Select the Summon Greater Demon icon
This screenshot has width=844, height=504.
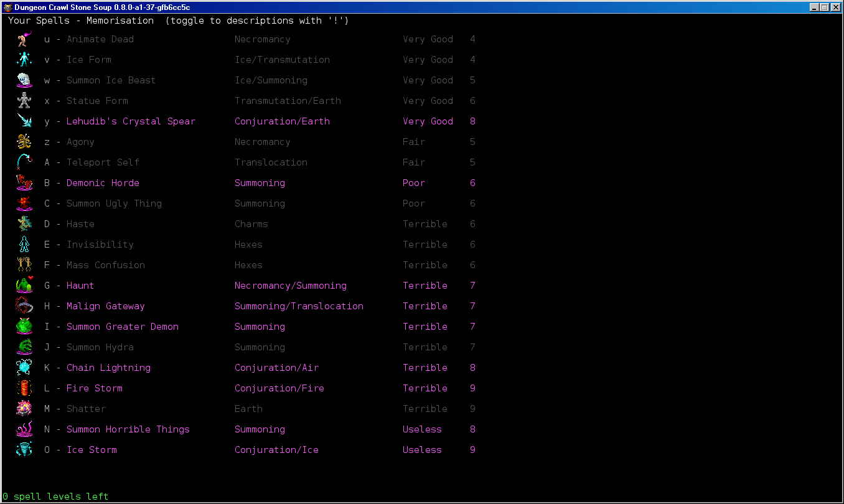pos(24,327)
